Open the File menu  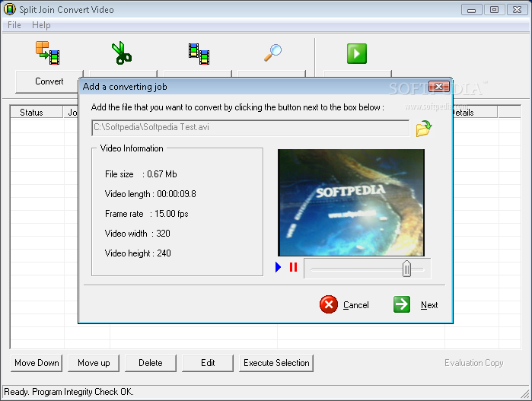pos(14,25)
